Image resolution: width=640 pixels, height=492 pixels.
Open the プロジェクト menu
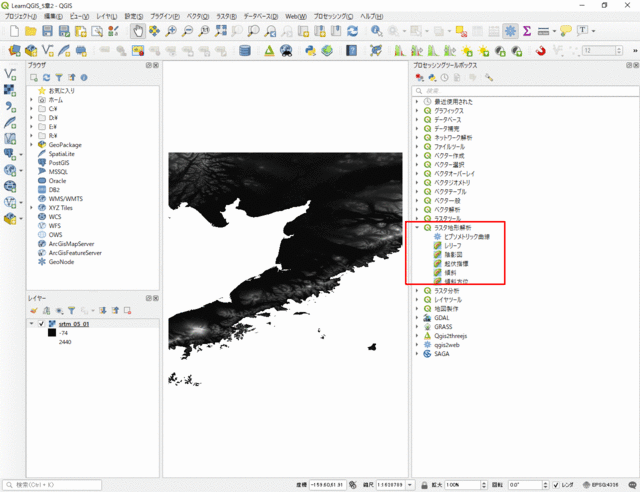(x=20, y=16)
